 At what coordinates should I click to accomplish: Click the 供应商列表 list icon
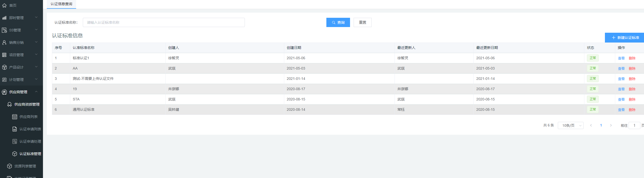(x=15, y=117)
